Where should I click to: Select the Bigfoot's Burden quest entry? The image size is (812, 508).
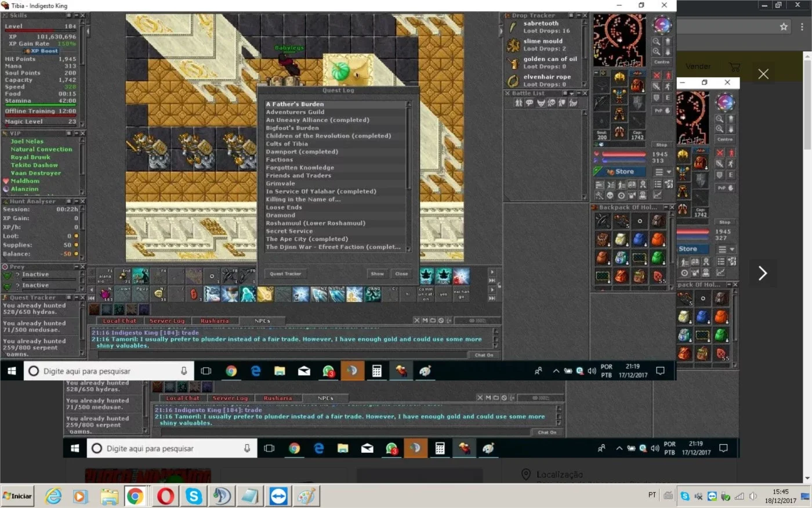point(292,128)
